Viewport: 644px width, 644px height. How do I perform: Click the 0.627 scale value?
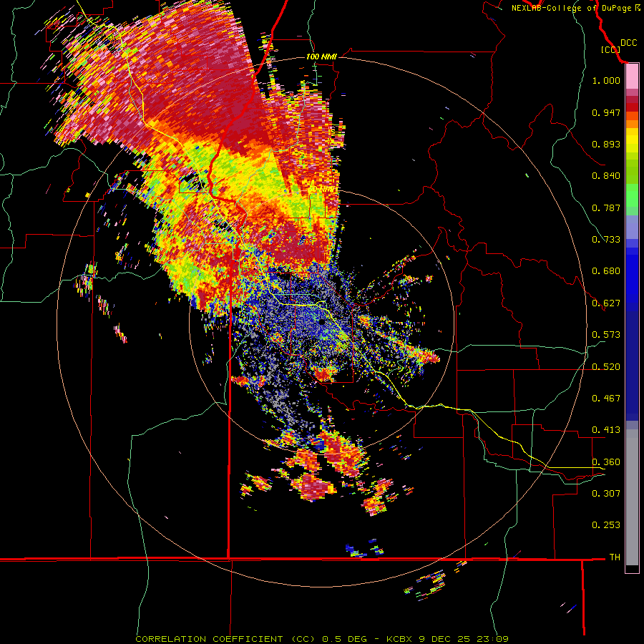606,303
